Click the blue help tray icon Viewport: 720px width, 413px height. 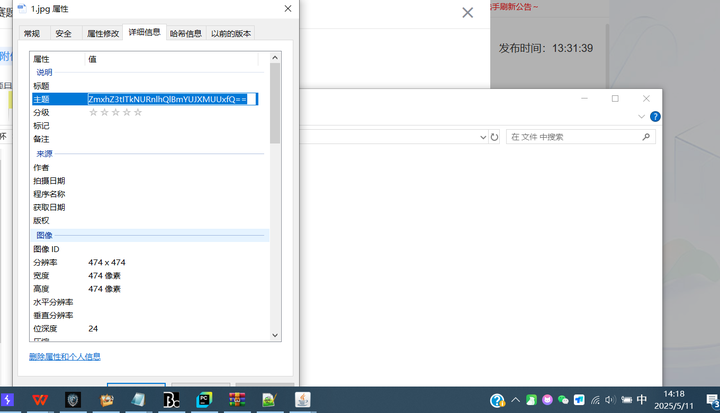[497, 401]
